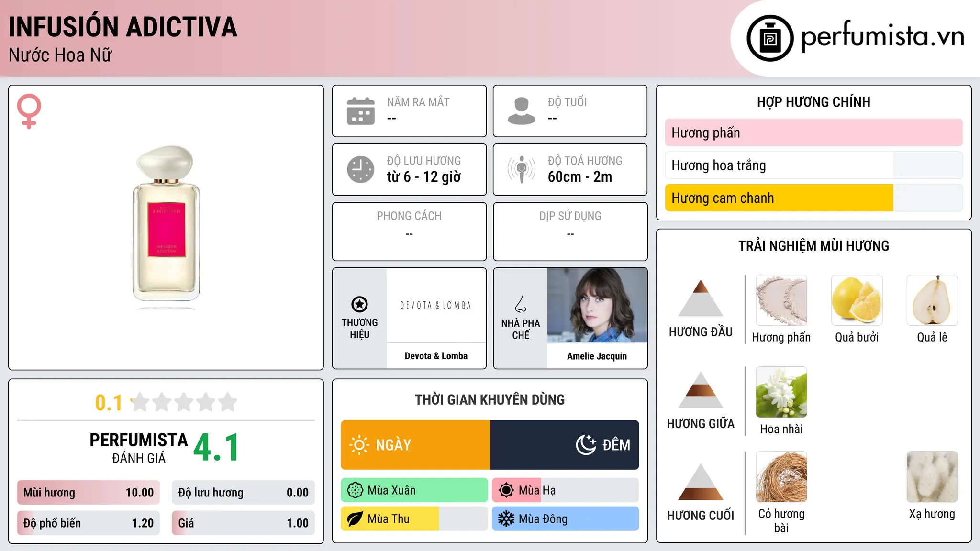This screenshot has height=551, width=980.
Task: Click the Nước Hoa Nữ subtitle
Action: pyautogui.click(x=60, y=55)
